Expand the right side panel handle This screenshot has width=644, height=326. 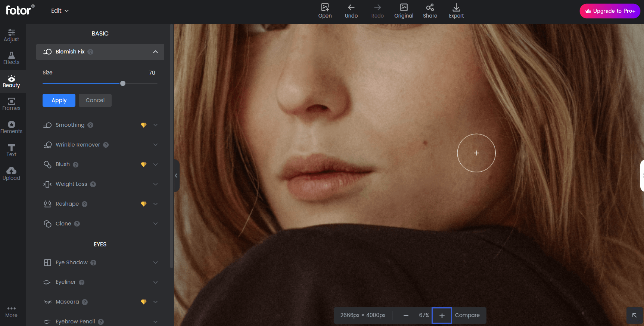(x=642, y=175)
